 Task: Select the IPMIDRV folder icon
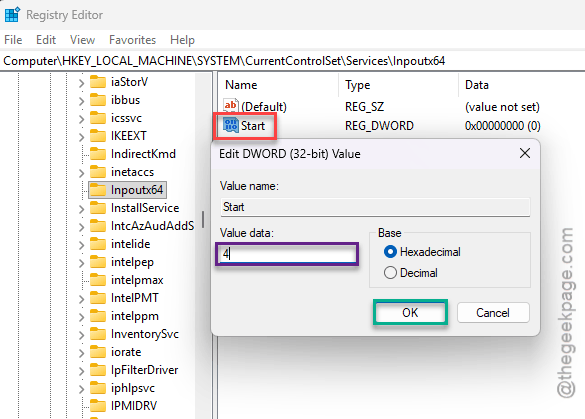(98, 406)
